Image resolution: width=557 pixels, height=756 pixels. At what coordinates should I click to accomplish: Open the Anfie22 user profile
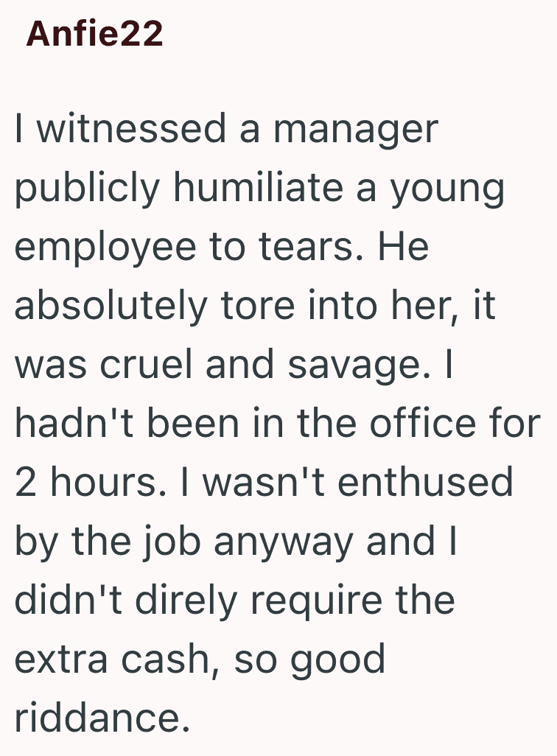94,33
